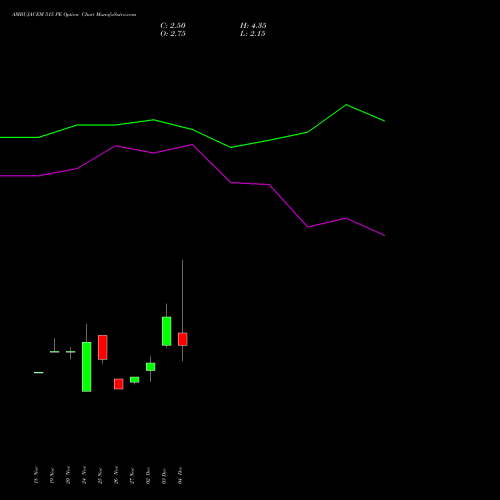The image size is (500, 500).
Task: Select the green candle above 02 Dec
Action: 151,367
